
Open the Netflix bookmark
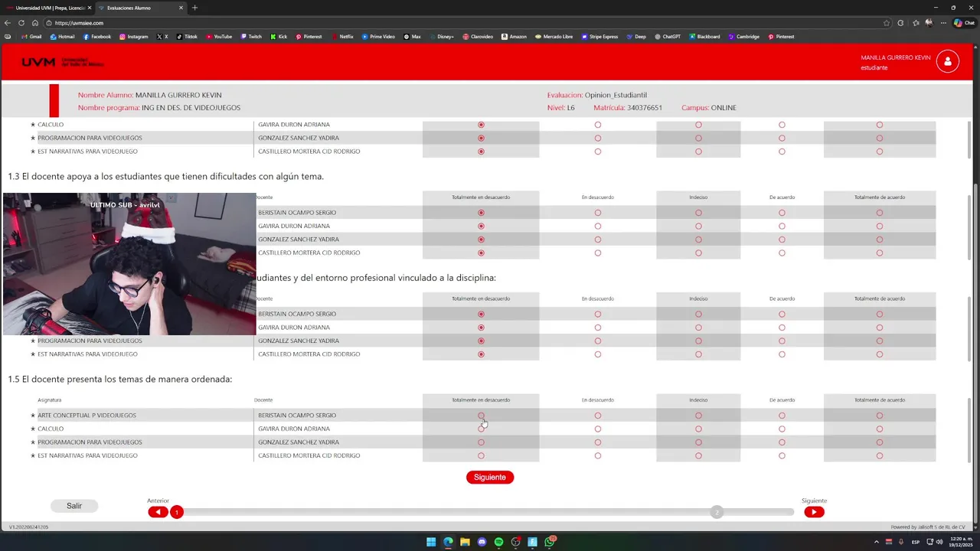[x=342, y=37]
